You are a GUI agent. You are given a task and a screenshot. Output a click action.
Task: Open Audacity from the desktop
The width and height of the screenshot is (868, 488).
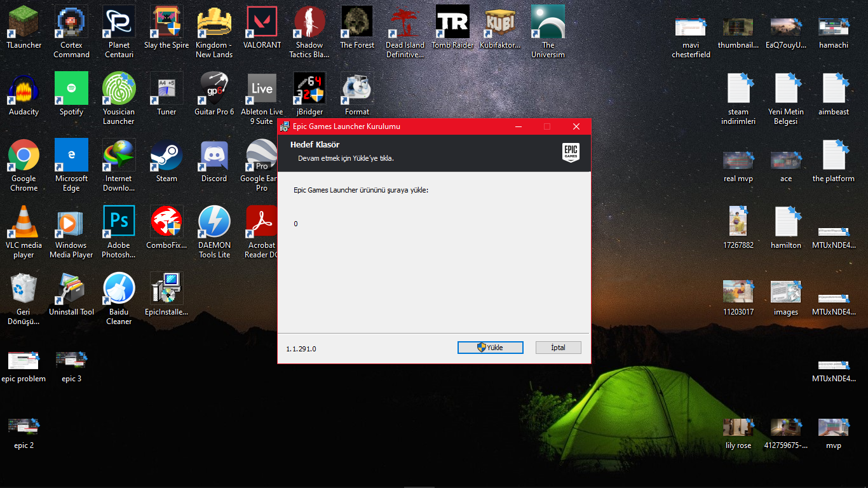tap(24, 94)
